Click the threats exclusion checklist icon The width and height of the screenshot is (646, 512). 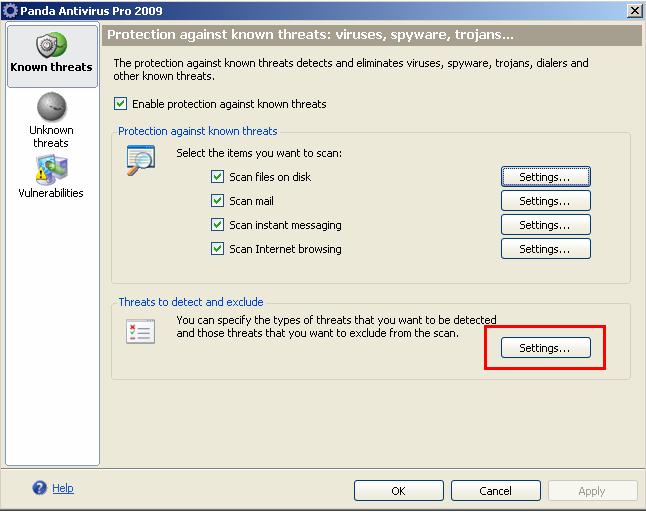(x=140, y=332)
